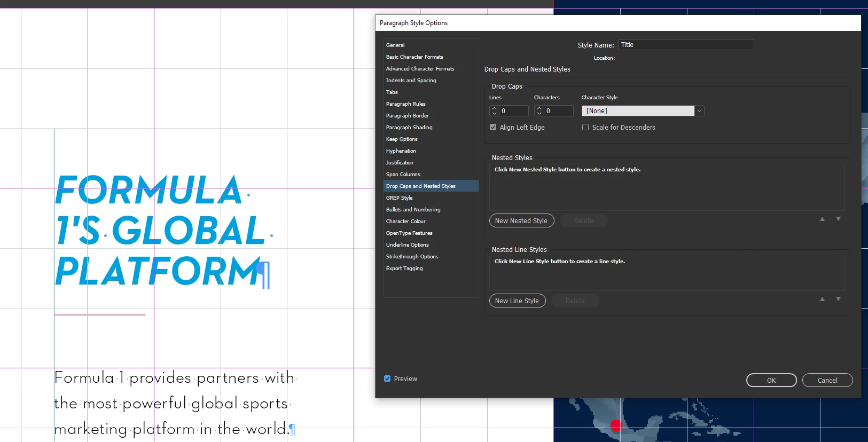Viewport: 868px width, 442px height.
Task: Select Hyphenation category
Action: pos(431,151)
